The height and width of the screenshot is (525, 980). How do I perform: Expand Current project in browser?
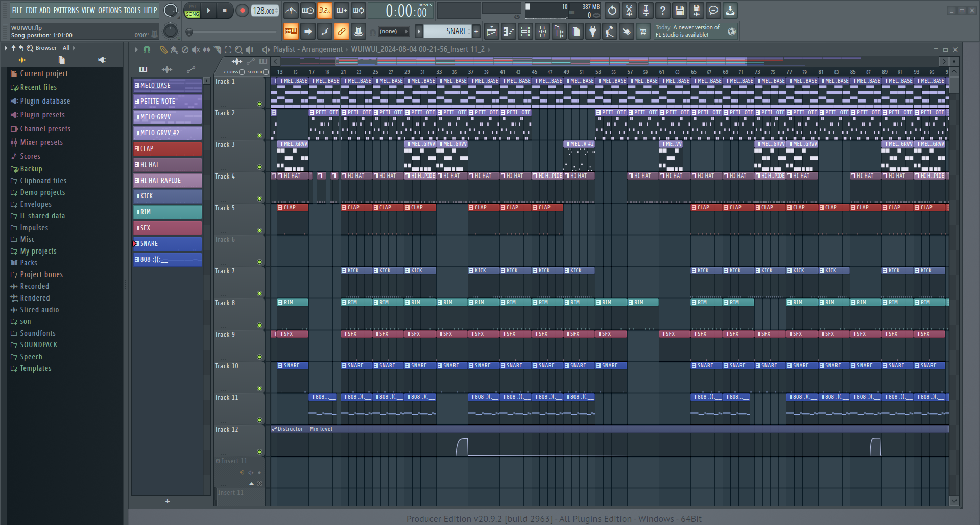pos(44,73)
